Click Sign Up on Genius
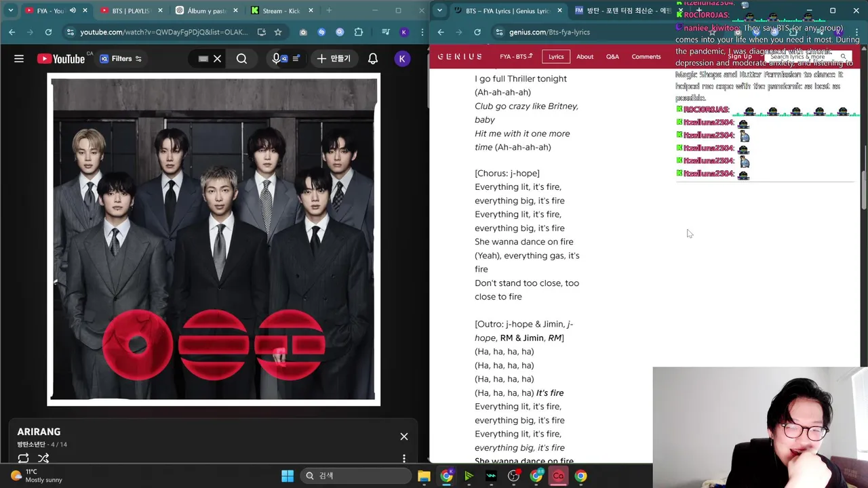The height and width of the screenshot is (488, 868). coord(740,57)
